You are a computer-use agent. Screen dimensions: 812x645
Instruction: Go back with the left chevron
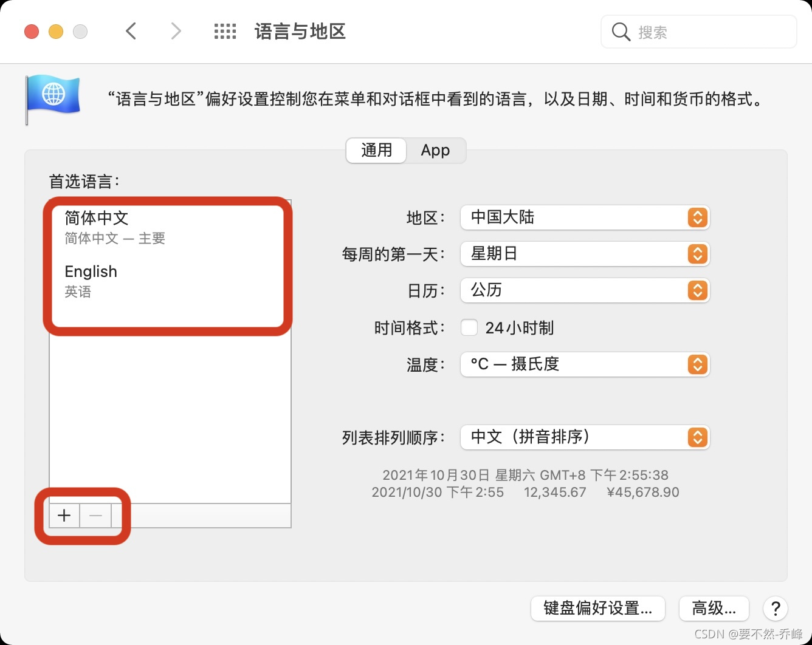(131, 31)
